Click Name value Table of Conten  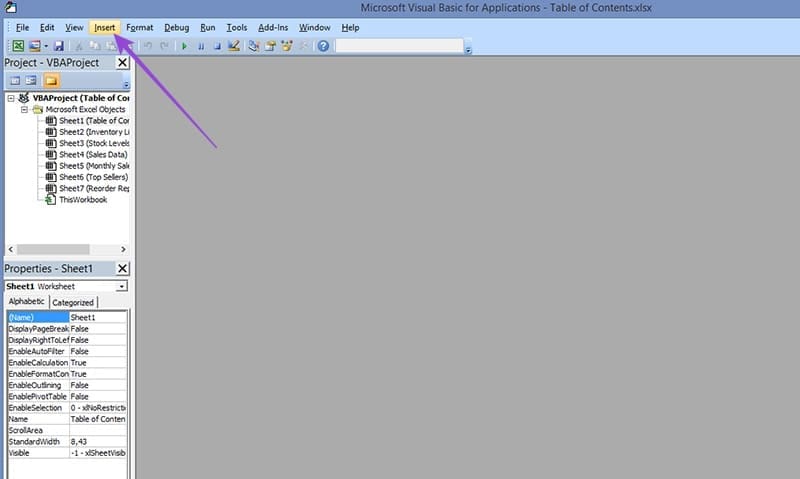(98, 419)
